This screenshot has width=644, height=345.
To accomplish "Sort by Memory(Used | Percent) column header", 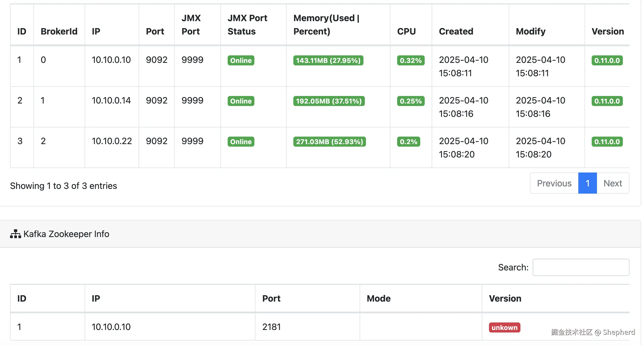I will click(326, 24).
